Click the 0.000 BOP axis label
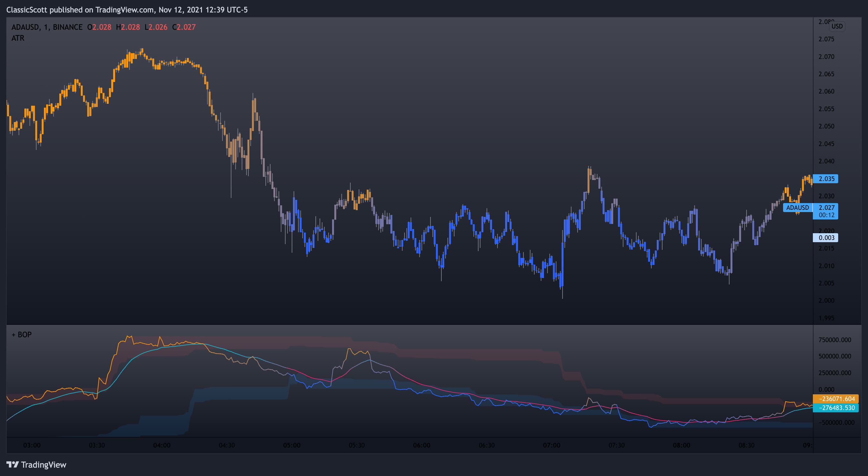Screen dimensions: 868x476 (826, 390)
